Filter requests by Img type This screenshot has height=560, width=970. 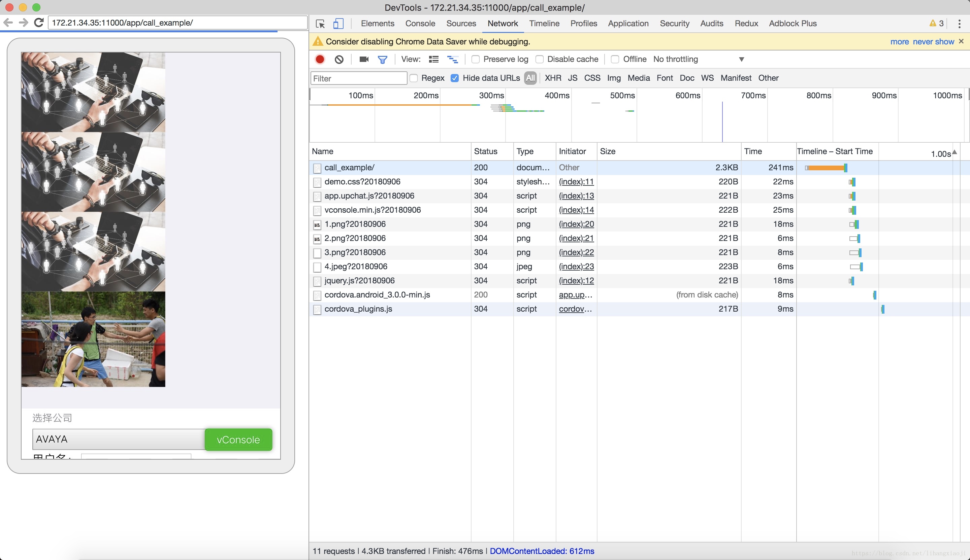(614, 78)
